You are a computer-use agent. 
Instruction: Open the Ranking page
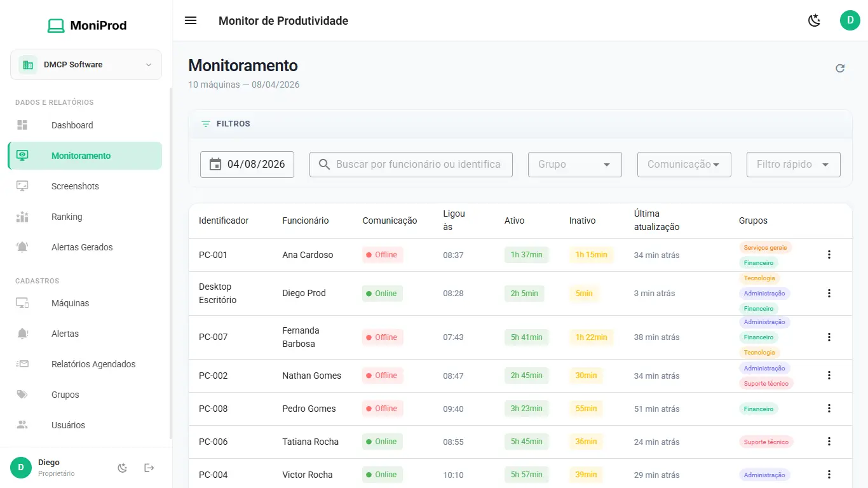pos(66,216)
